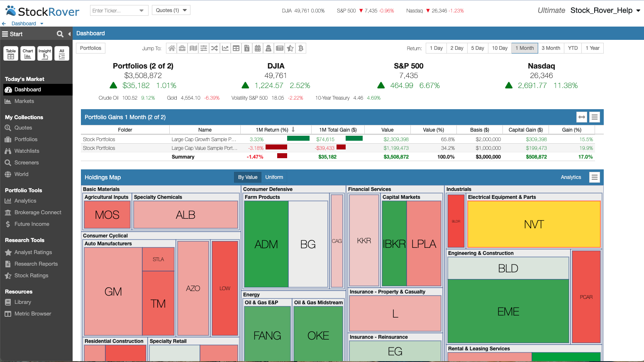Image resolution: width=644 pixels, height=362 pixels.
Task: Jump to section with the folded map icon
Action: pos(193,48)
